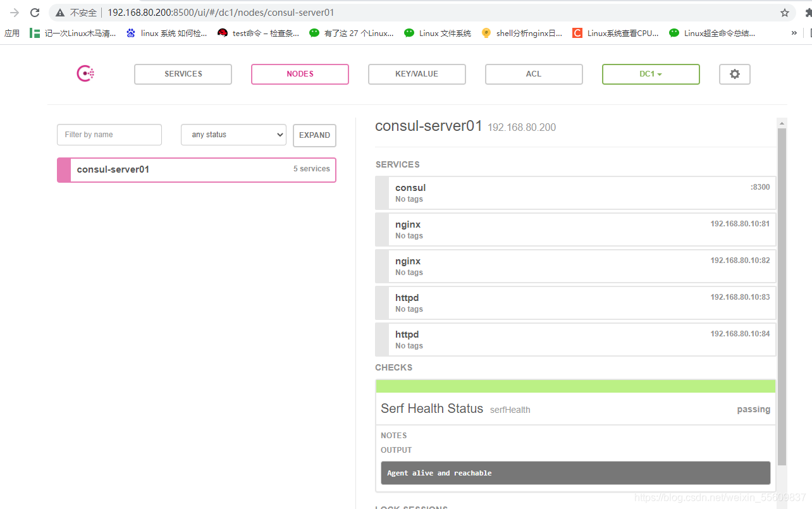Image resolution: width=812 pixels, height=509 pixels.
Task: Open bookmark Linux 文件系统
Action: (438, 34)
